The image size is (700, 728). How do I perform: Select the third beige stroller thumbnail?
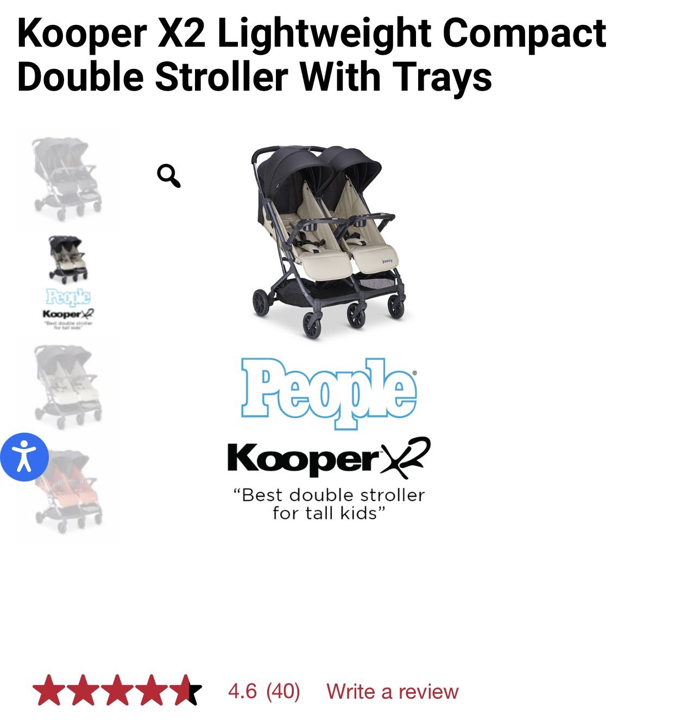point(67,386)
